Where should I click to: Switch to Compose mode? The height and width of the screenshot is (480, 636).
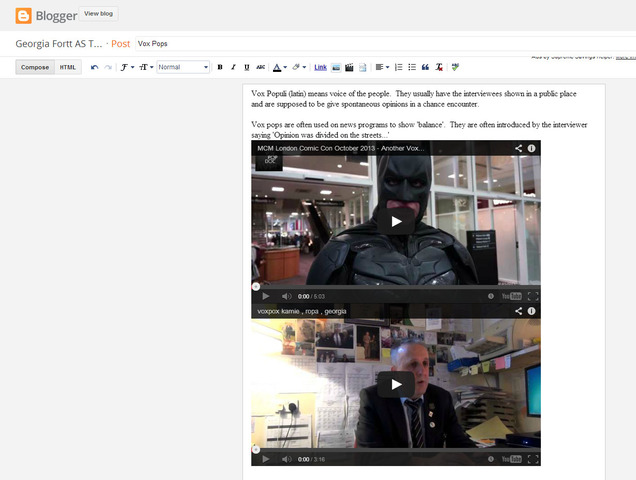pos(35,67)
